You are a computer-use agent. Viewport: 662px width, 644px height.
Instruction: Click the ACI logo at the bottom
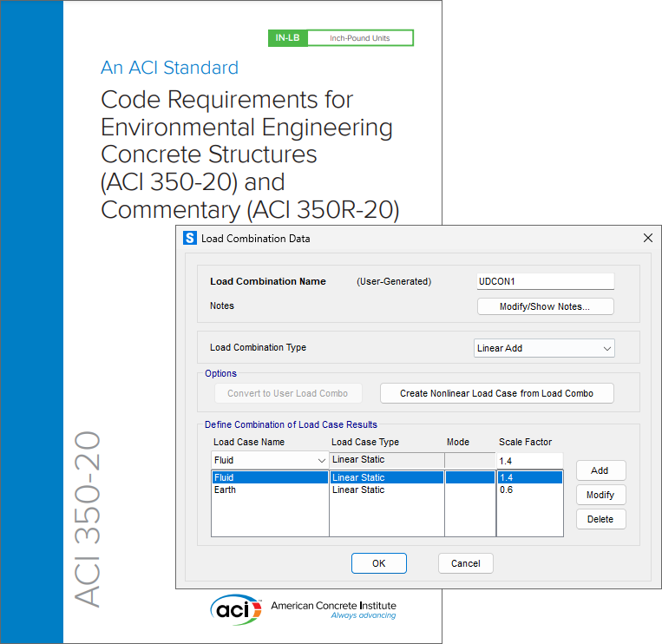click(235, 609)
